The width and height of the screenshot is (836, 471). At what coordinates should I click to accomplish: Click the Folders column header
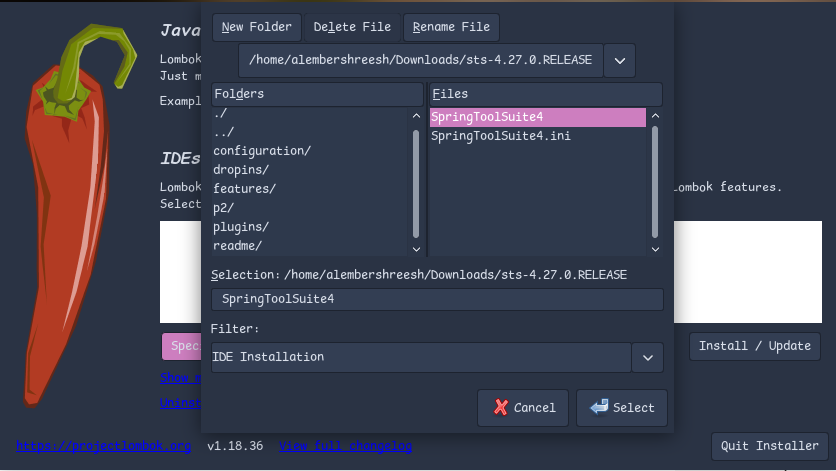tap(317, 94)
